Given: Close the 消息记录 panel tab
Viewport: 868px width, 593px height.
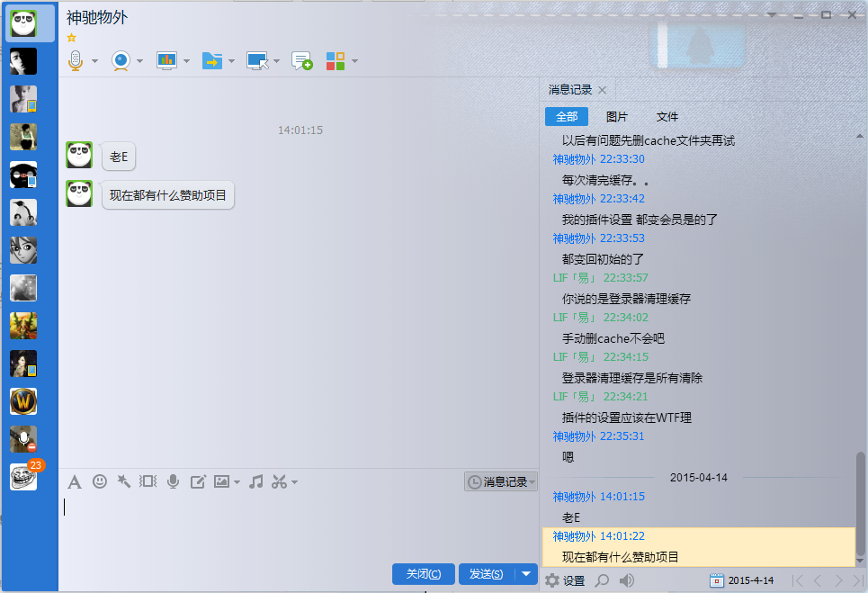Looking at the screenshot, I should click(x=603, y=90).
